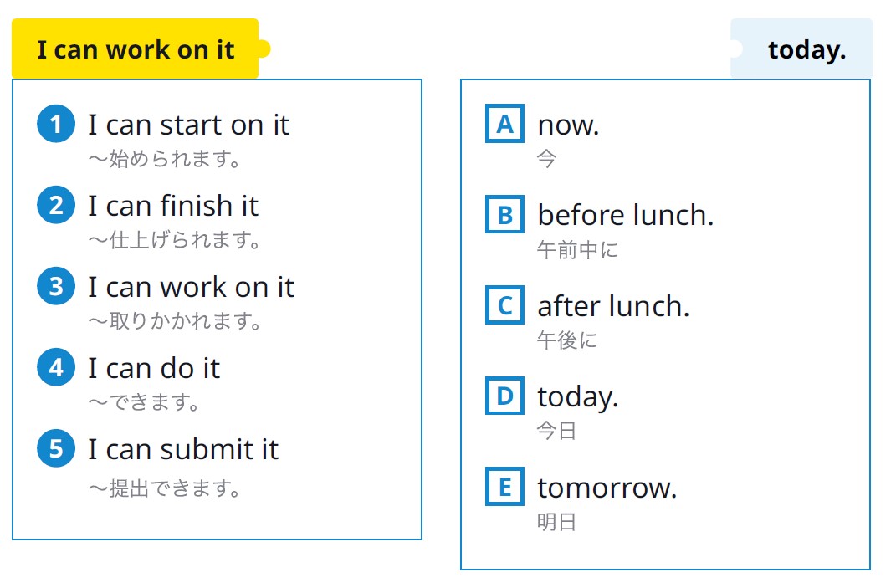Choose the letter D square icon
Screen dimensions: 896x588
point(504,396)
